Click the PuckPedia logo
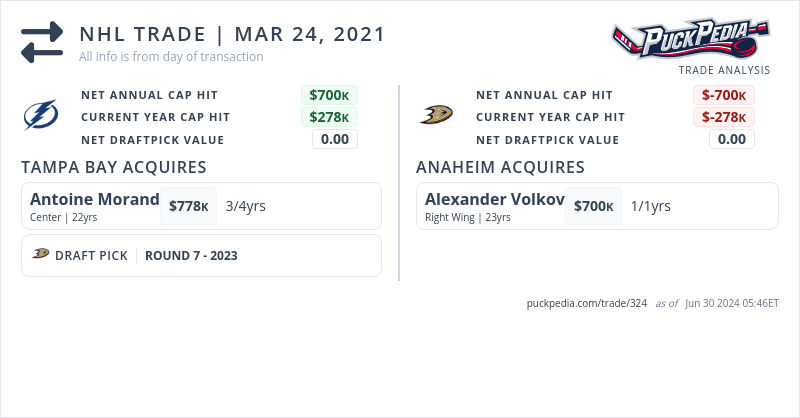Viewport: 800px width, 418px height. 690,39
